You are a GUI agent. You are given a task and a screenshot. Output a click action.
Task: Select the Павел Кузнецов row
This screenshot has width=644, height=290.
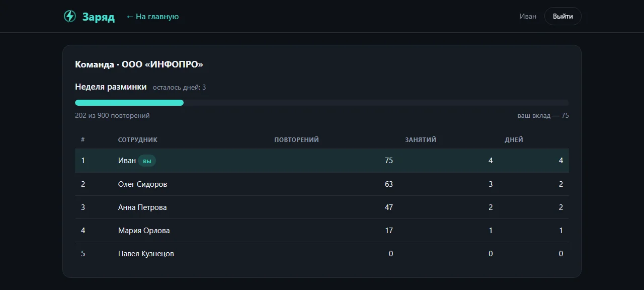(x=322, y=254)
